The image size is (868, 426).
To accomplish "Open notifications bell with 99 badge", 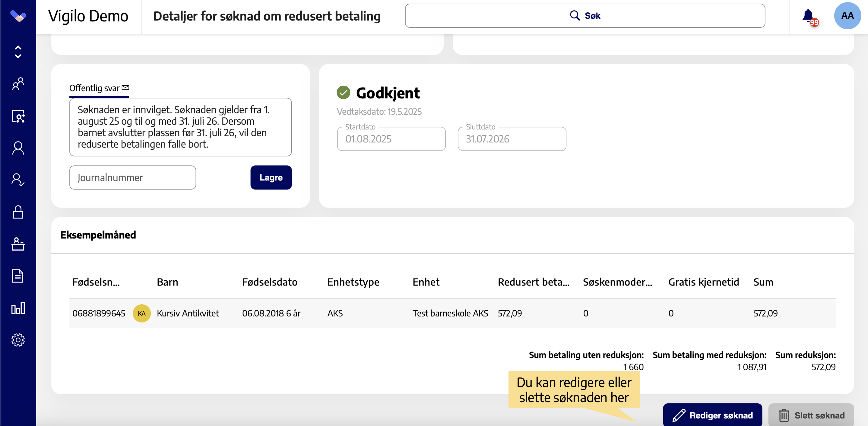I will point(809,17).
